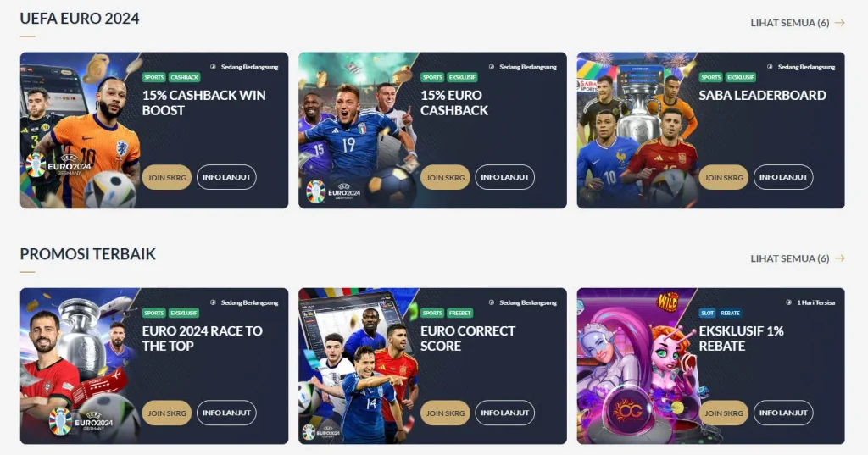This screenshot has height=455, width=868.
Task: Open Lihat Semua (6) for UEFA EURO 2024
Action: click(x=790, y=23)
